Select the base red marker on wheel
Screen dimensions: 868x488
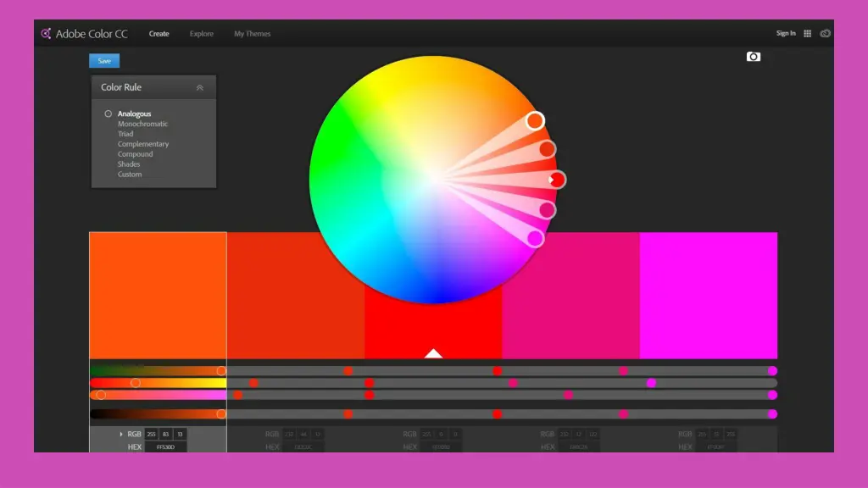[x=557, y=180]
